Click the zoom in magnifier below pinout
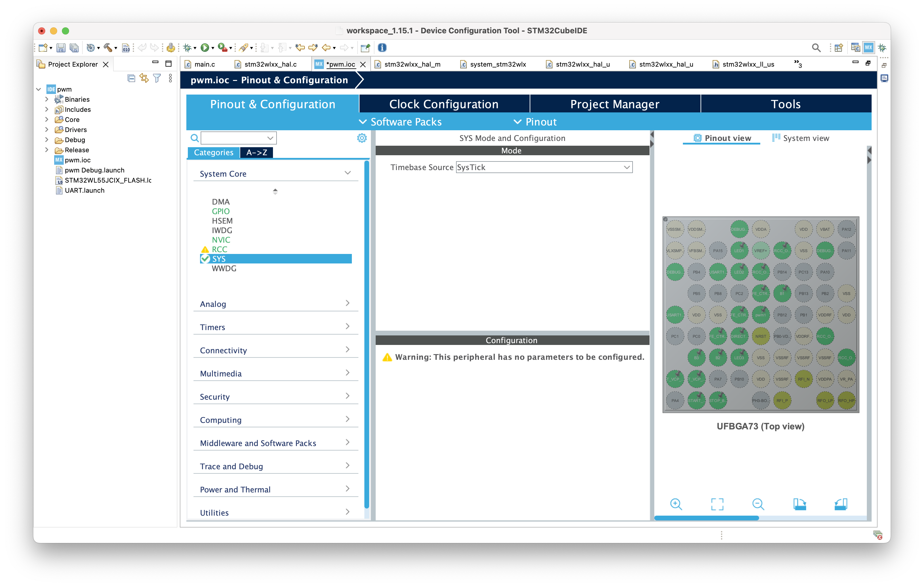The width and height of the screenshot is (924, 587). [676, 504]
